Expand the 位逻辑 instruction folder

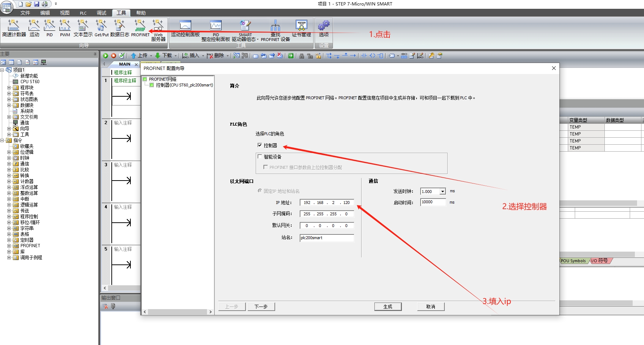click(9, 152)
